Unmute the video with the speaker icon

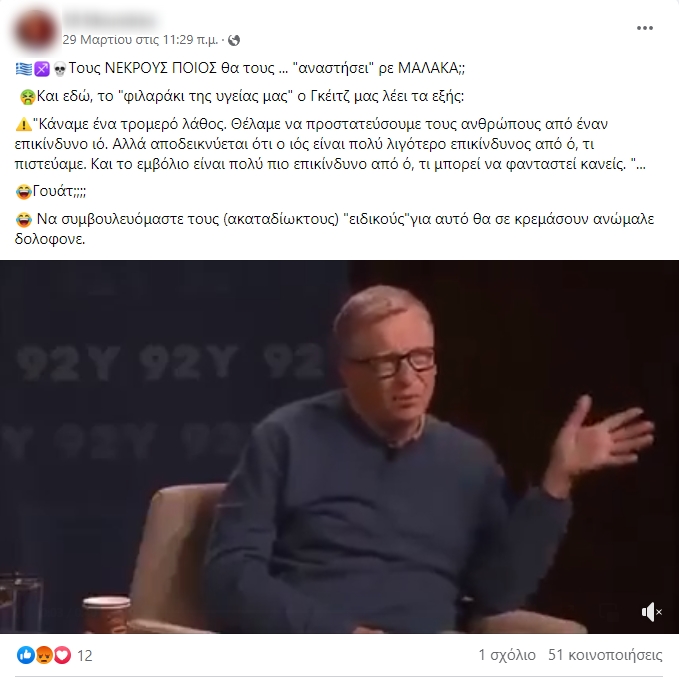(652, 612)
